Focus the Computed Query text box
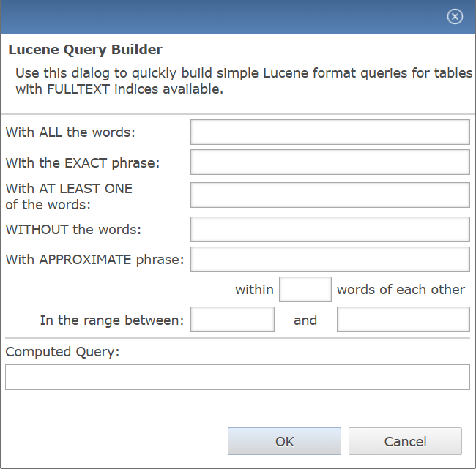The image size is (476, 469). pyautogui.click(x=237, y=377)
